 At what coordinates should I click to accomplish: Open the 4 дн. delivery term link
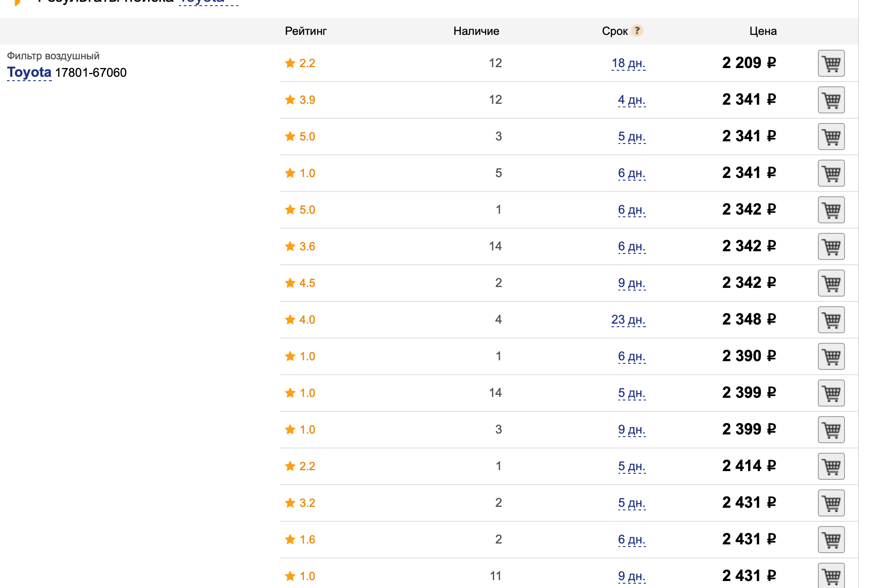(632, 100)
